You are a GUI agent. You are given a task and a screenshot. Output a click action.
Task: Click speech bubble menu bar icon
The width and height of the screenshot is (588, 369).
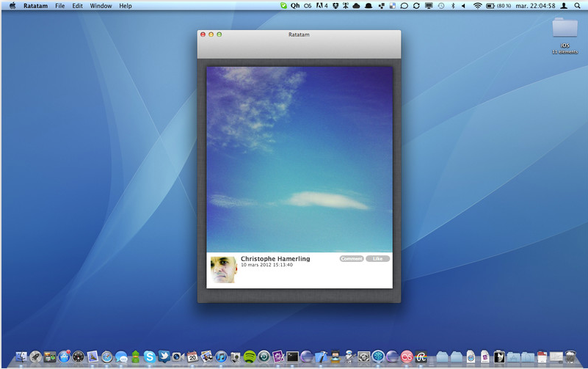(x=404, y=6)
